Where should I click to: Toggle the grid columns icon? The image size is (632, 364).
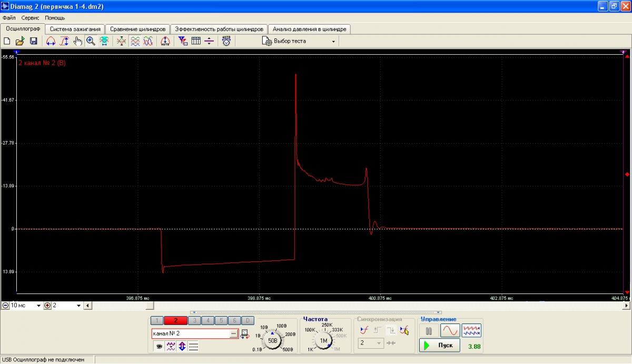click(196, 41)
